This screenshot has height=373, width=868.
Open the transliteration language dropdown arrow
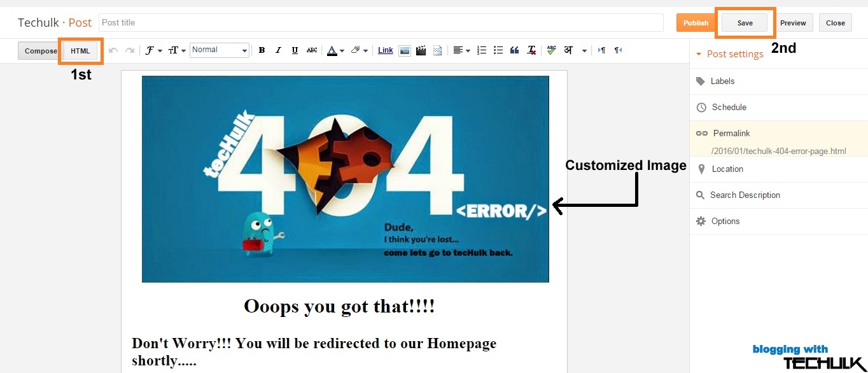584,50
